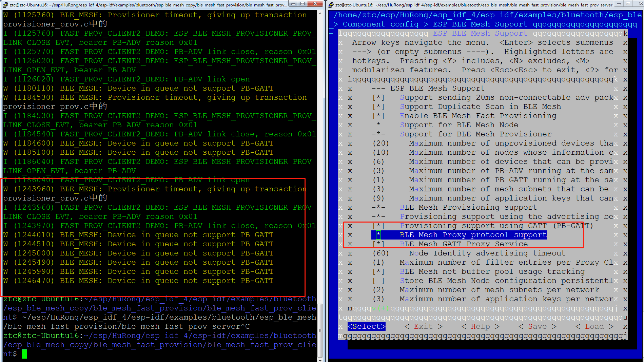
Task: Click the log line at timestamp 1246470
Action: coord(138,281)
